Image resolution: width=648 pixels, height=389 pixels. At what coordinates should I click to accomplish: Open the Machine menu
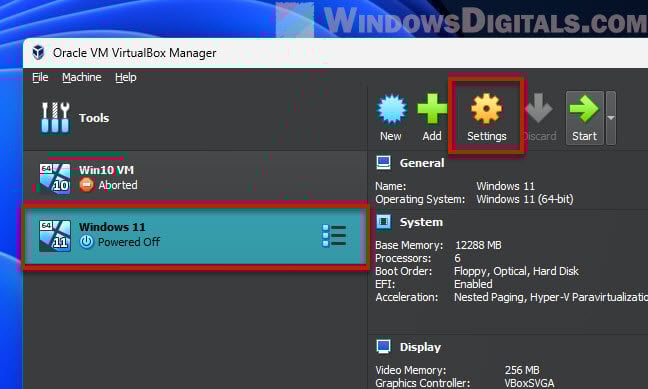pyautogui.click(x=82, y=77)
